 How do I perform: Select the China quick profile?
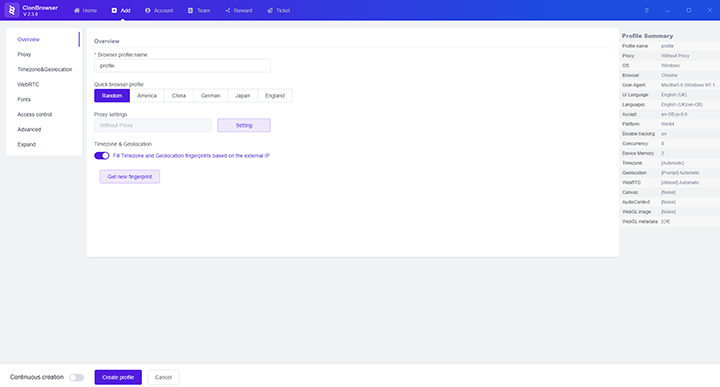(179, 95)
